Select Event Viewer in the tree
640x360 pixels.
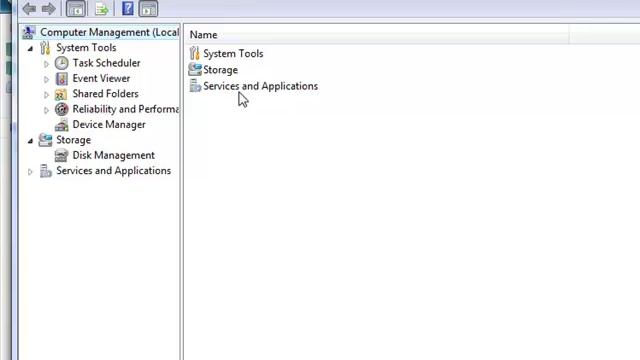pos(101,78)
